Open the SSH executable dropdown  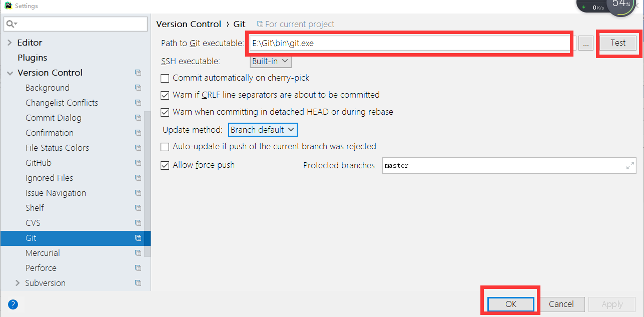(x=271, y=61)
